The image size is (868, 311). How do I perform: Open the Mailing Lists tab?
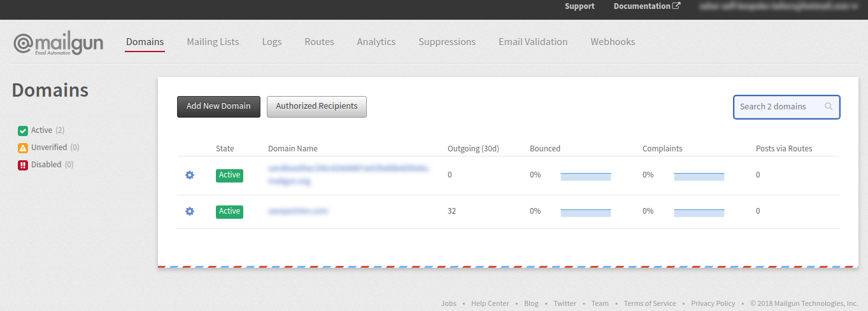coord(213,42)
